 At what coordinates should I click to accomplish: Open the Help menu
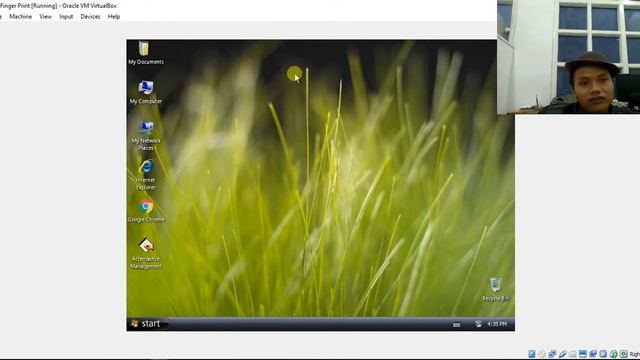click(x=114, y=17)
